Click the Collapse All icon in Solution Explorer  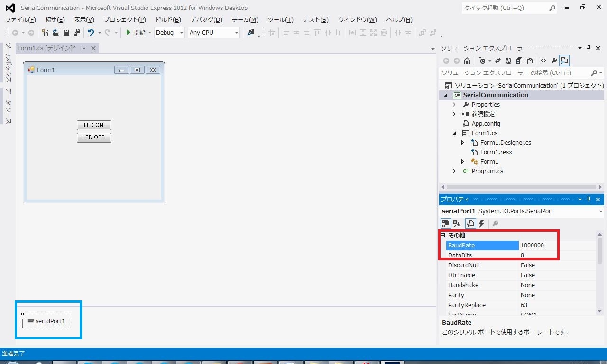click(x=519, y=61)
